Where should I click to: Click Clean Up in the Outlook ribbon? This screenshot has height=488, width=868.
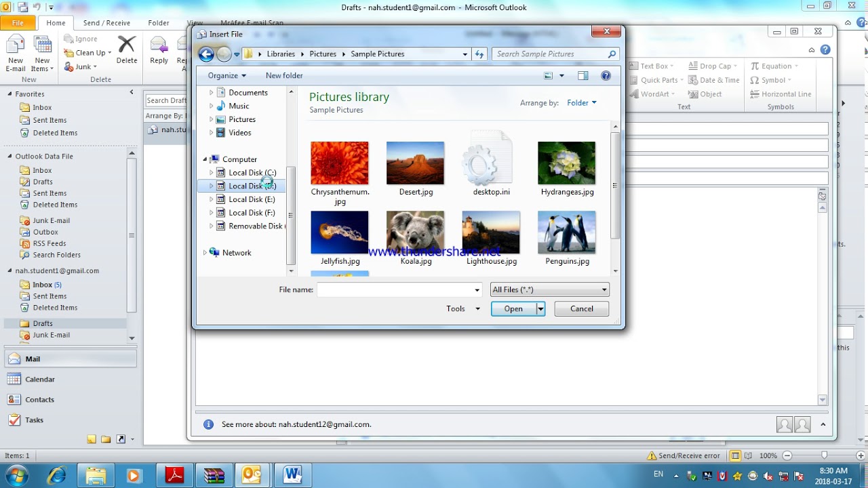coord(88,53)
